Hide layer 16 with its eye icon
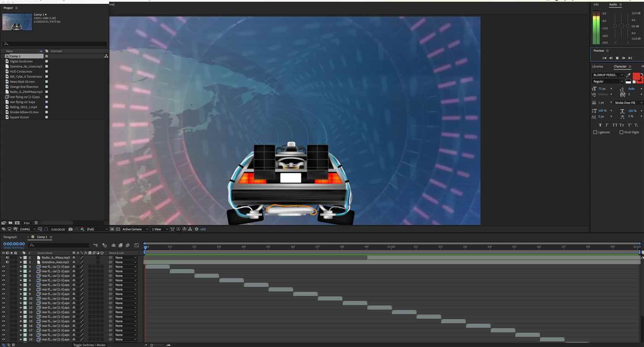This screenshot has height=347, width=644. pos(3,326)
